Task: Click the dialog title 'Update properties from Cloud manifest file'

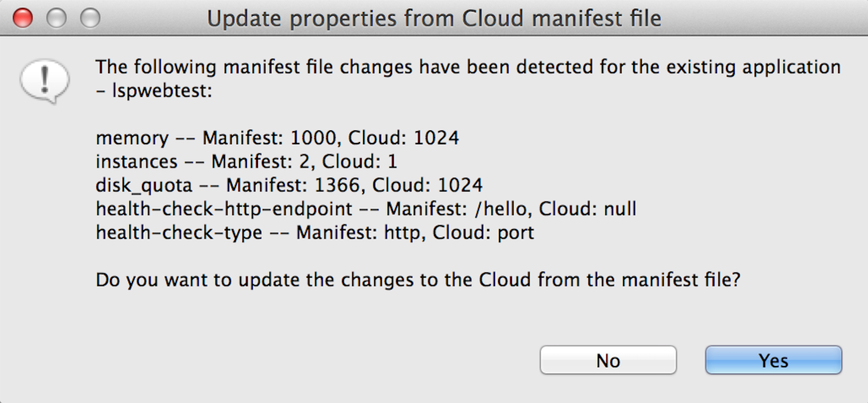Action: (x=434, y=19)
